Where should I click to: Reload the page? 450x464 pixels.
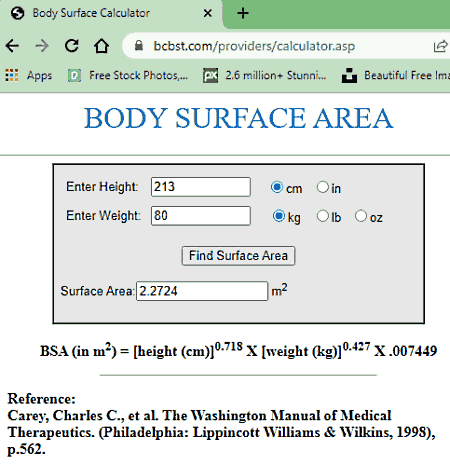pyautogui.click(x=72, y=46)
